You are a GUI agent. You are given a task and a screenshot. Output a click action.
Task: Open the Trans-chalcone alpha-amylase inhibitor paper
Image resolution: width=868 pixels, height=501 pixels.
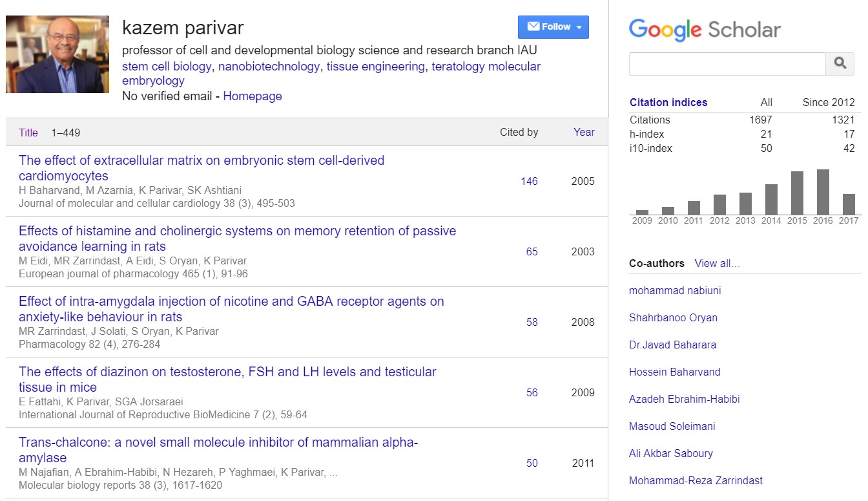coord(218,450)
